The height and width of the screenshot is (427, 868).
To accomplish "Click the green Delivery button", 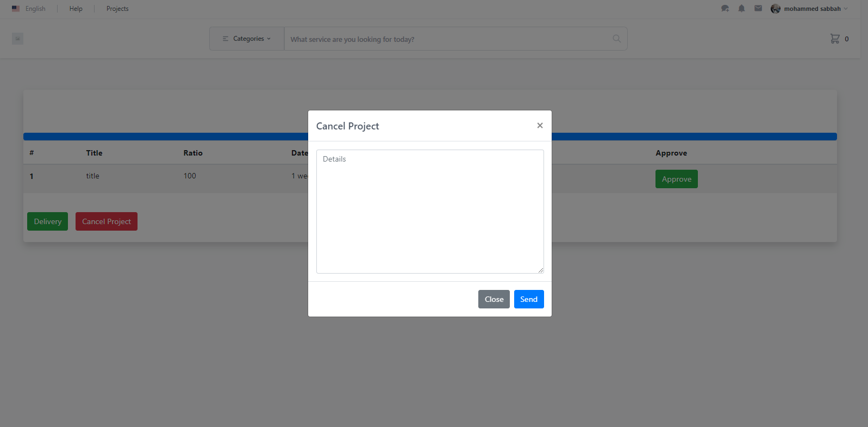I will coord(48,221).
